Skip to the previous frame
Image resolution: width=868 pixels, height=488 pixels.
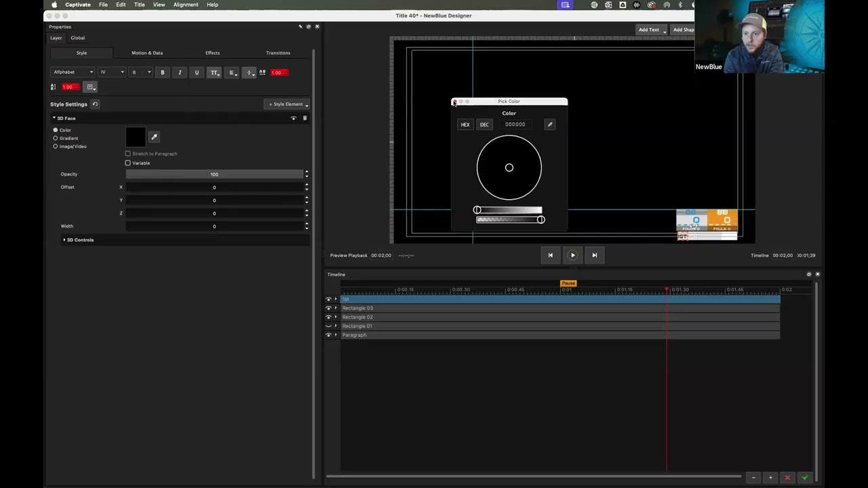[550, 256]
